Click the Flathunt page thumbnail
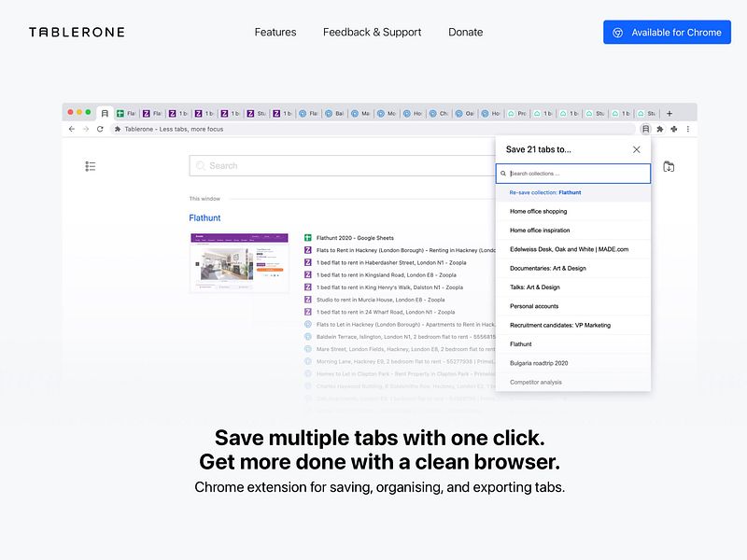 click(239, 262)
